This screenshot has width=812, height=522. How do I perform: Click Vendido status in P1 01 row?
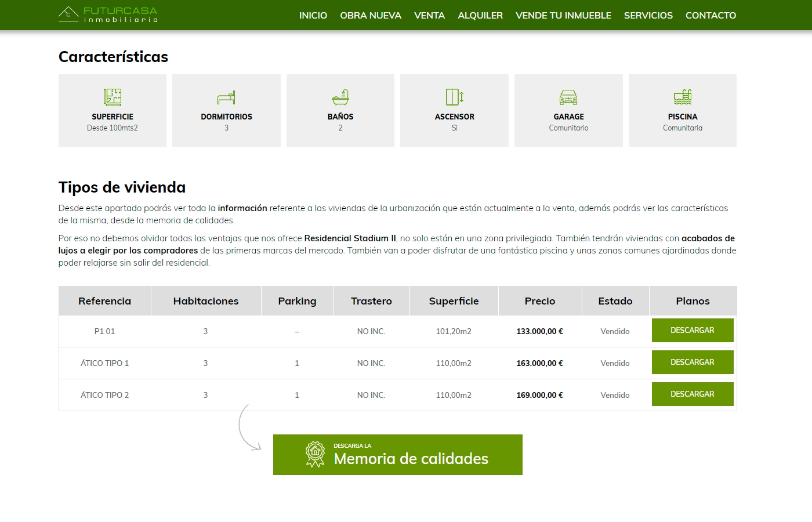click(x=615, y=331)
